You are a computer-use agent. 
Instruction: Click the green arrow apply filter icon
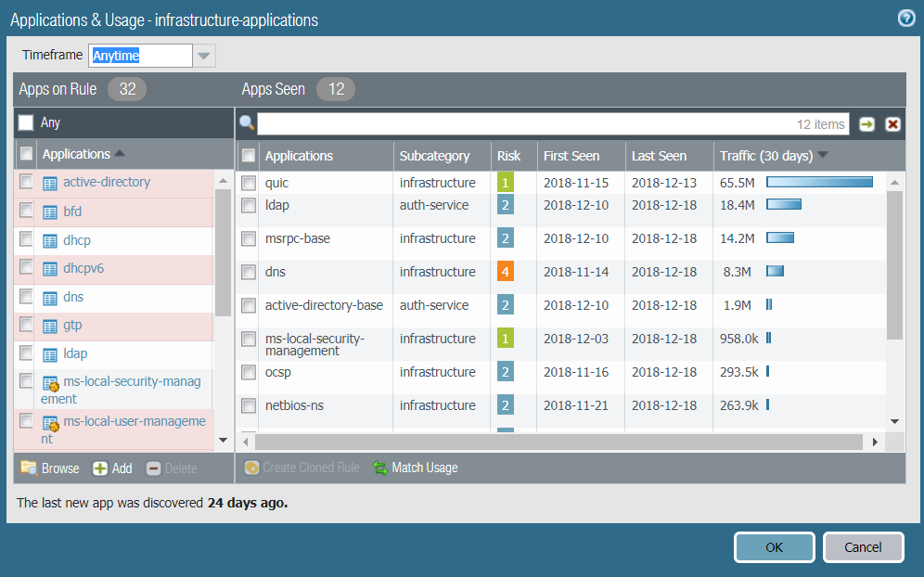(x=866, y=124)
